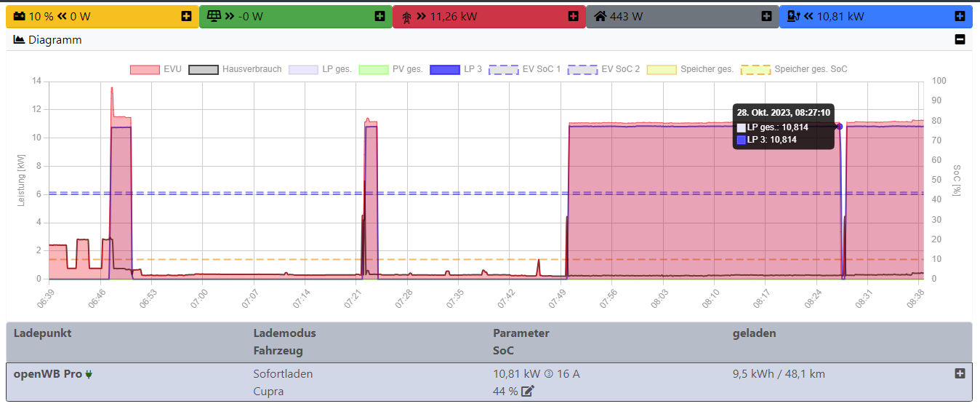Click the power pylon icon in red card
The height and width of the screenshot is (409, 980).
click(406, 16)
